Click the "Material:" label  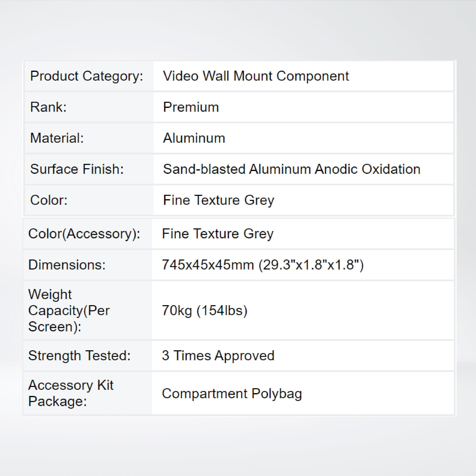click(x=57, y=138)
